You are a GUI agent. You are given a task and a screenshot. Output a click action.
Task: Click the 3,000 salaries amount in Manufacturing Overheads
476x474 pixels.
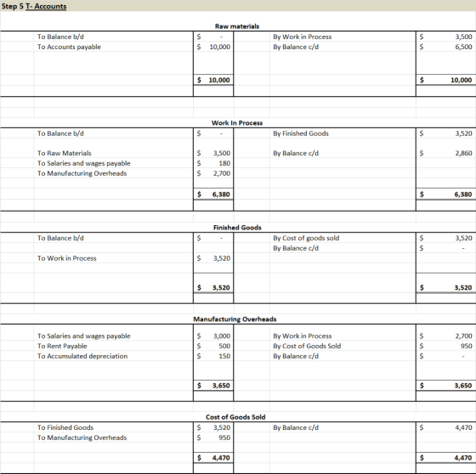(x=222, y=336)
